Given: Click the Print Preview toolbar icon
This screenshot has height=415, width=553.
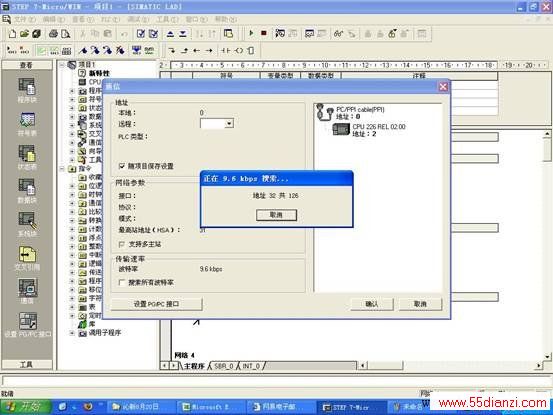Looking at the screenshot, I should [x=65, y=34].
